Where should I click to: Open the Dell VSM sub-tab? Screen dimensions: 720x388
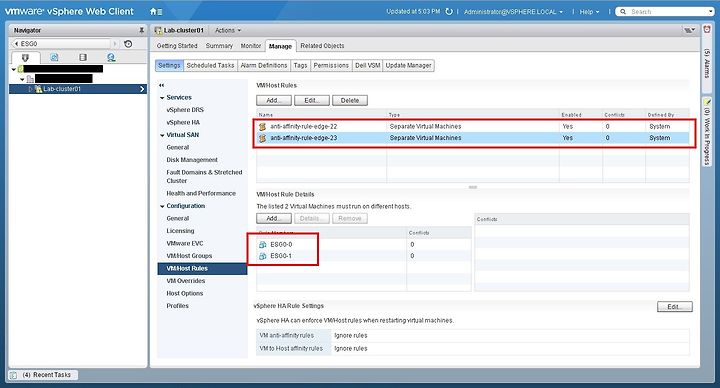point(367,66)
